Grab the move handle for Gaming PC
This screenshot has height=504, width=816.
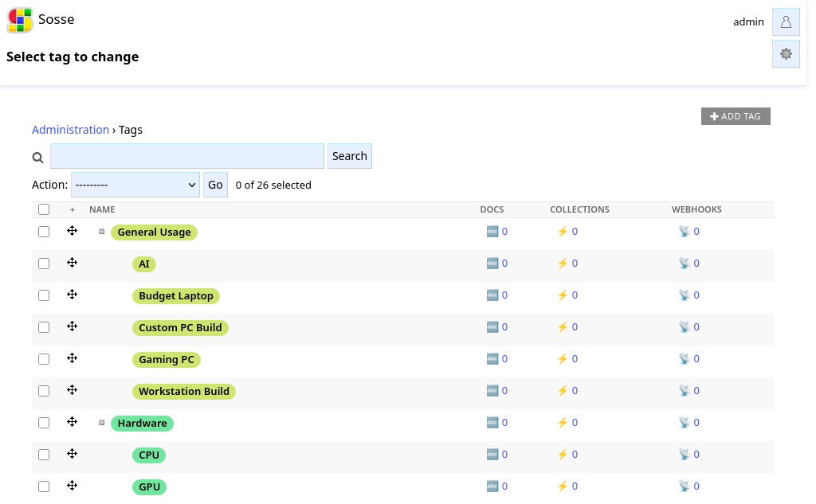click(73, 357)
